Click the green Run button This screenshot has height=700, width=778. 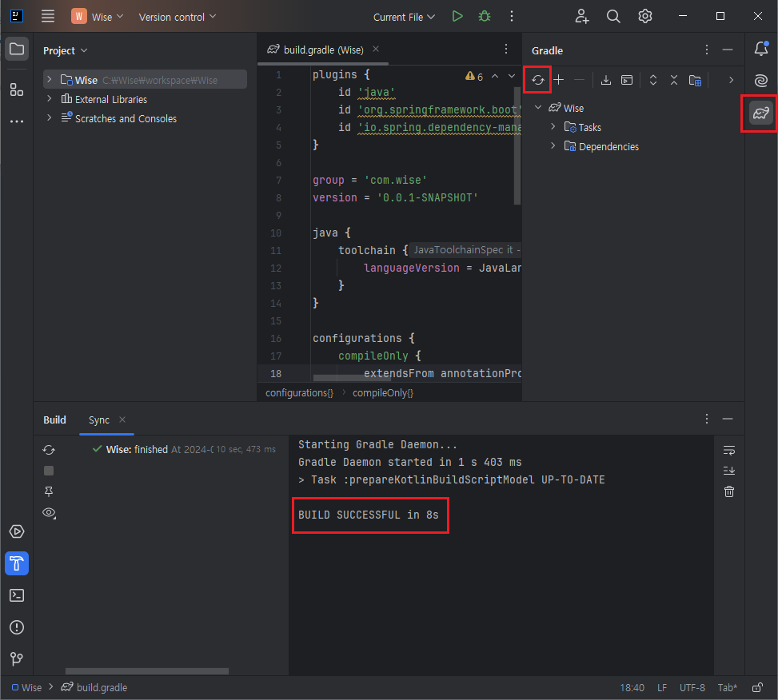457,16
